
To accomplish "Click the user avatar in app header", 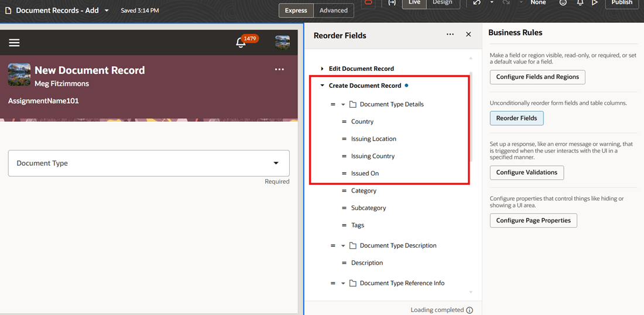I will pyautogui.click(x=282, y=42).
